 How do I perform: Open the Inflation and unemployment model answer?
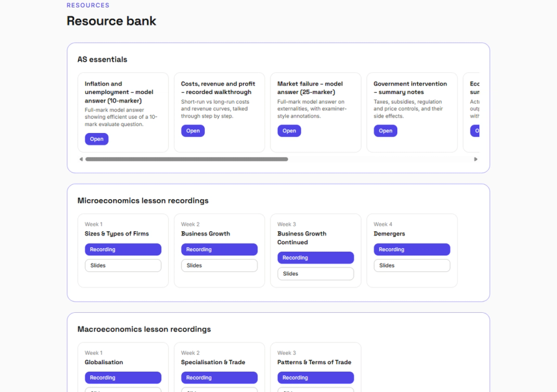pos(97,139)
